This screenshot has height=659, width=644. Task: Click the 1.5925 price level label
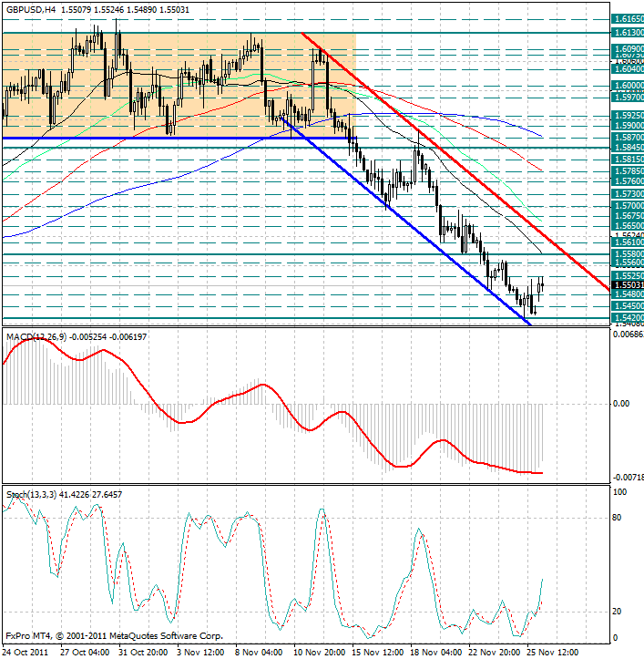[x=628, y=115]
